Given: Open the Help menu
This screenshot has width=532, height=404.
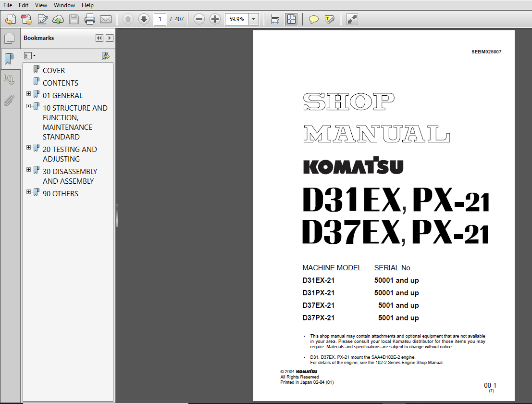Looking at the screenshot, I should 87,5.
